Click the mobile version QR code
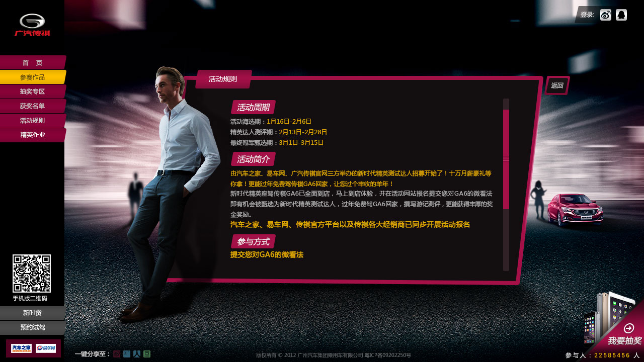The height and width of the screenshot is (362, 644). tap(32, 274)
